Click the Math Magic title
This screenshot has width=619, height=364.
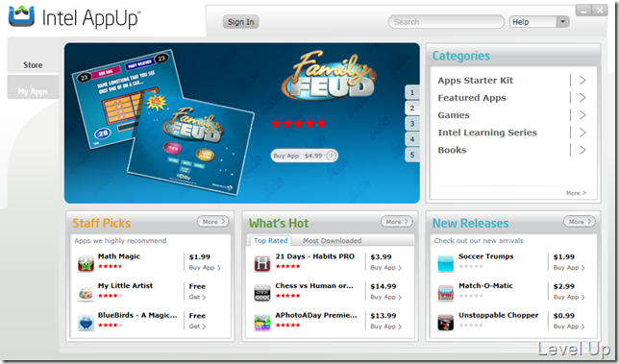119,256
